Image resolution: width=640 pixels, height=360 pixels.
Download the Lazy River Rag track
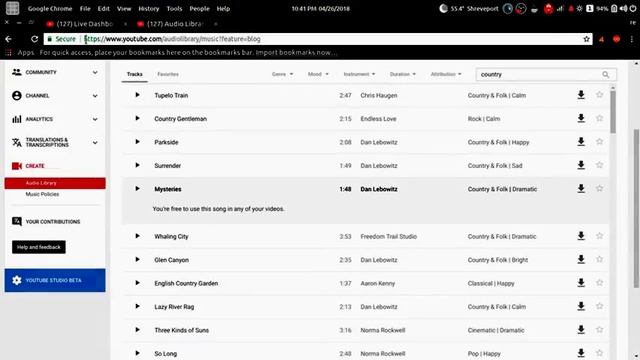click(x=581, y=307)
